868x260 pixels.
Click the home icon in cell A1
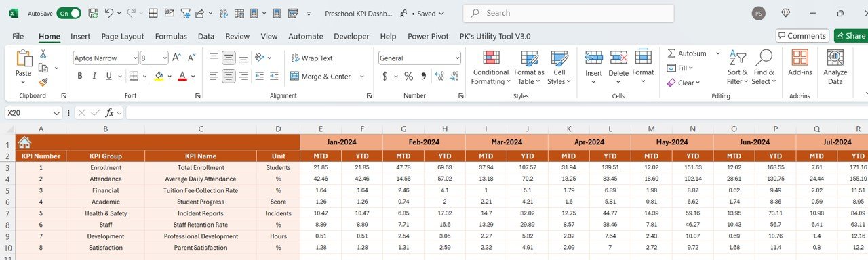tap(24, 142)
